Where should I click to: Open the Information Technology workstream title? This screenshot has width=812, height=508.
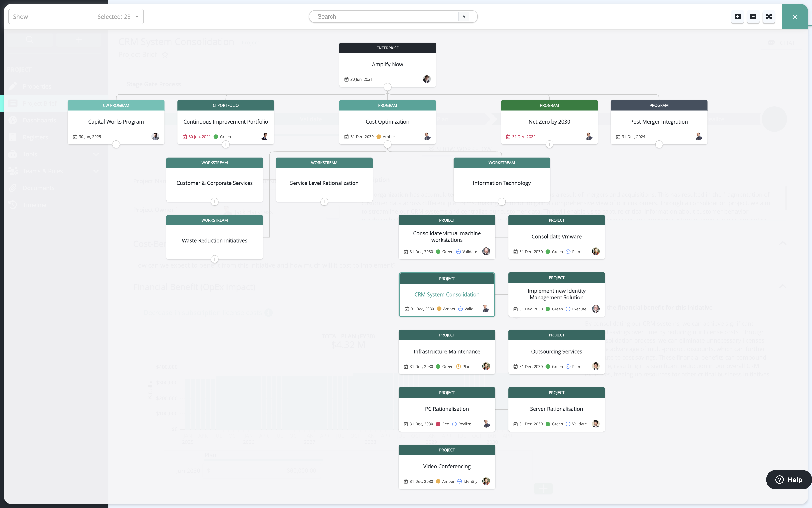pos(502,183)
